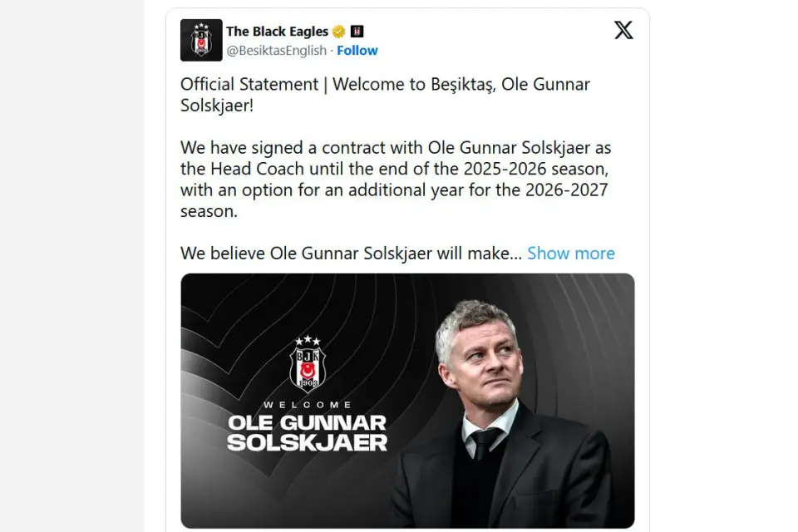Viewport: 798px width, 532px height.
Task: Open the X logo on the tweet
Action: (x=623, y=30)
